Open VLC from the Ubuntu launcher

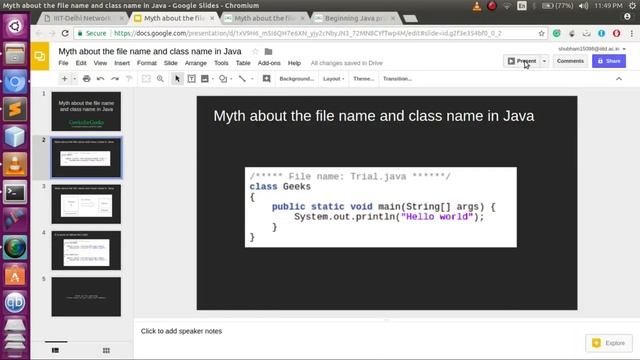coord(15,164)
